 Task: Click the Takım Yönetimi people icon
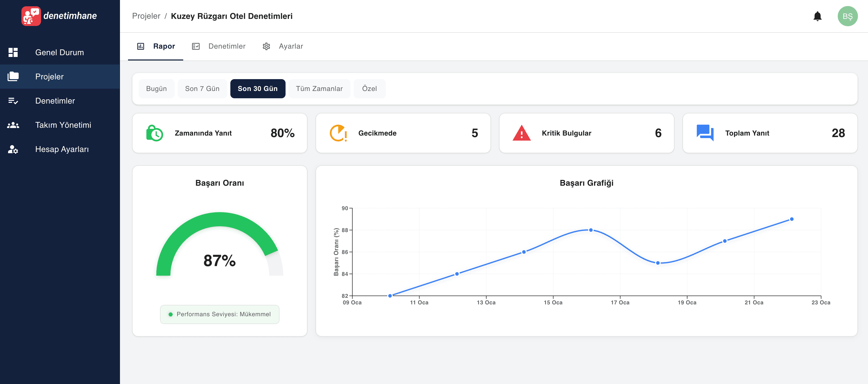pyautogui.click(x=13, y=125)
